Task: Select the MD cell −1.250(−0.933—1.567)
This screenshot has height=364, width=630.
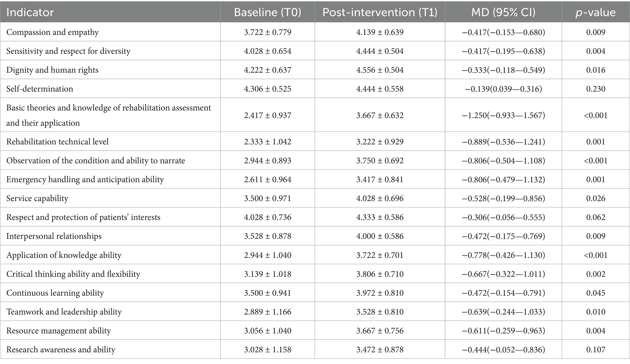Action: [x=503, y=115]
